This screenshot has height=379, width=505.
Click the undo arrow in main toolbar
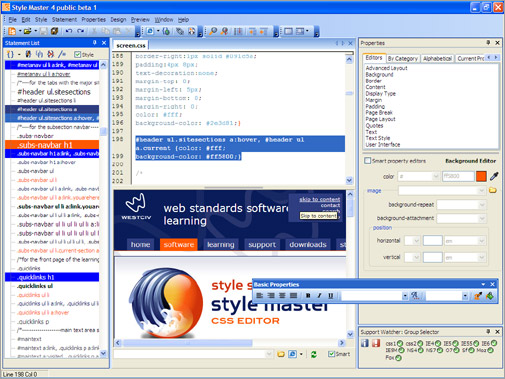[x=69, y=31]
